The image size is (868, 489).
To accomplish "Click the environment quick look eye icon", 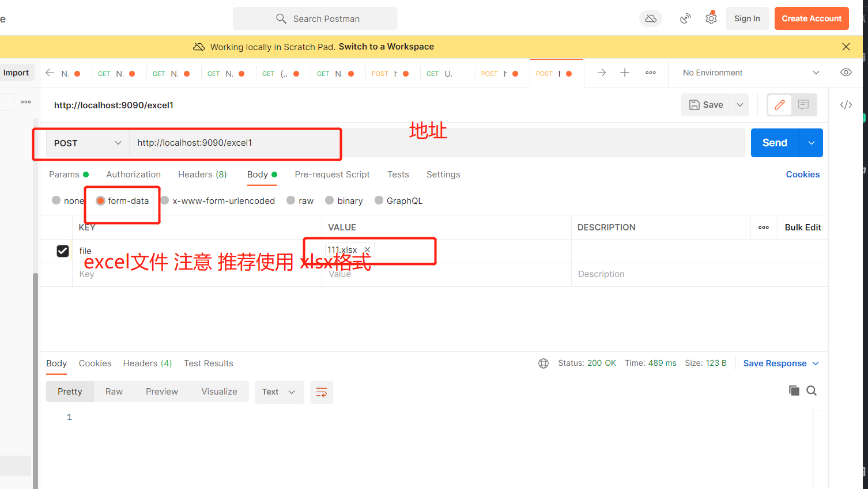I will pyautogui.click(x=846, y=72).
